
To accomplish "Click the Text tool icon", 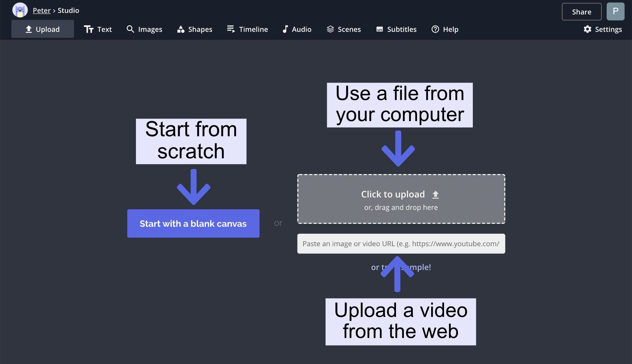I will click(x=89, y=29).
